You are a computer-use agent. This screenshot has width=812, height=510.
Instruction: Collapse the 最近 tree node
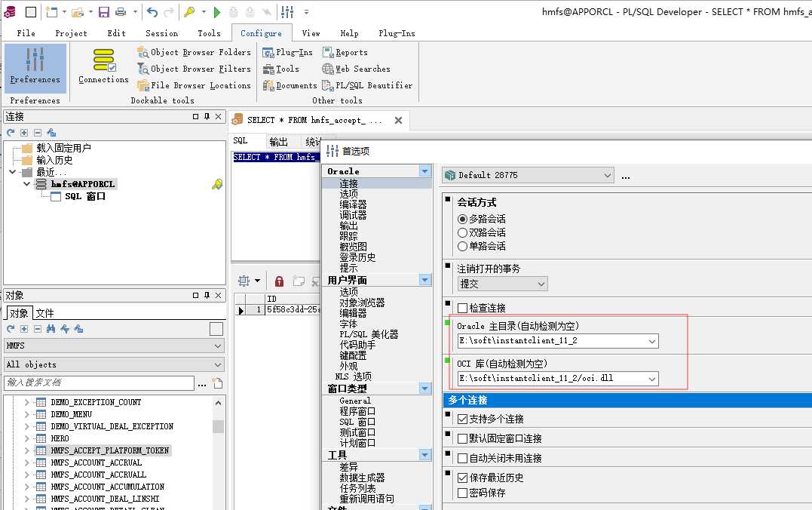[13, 171]
